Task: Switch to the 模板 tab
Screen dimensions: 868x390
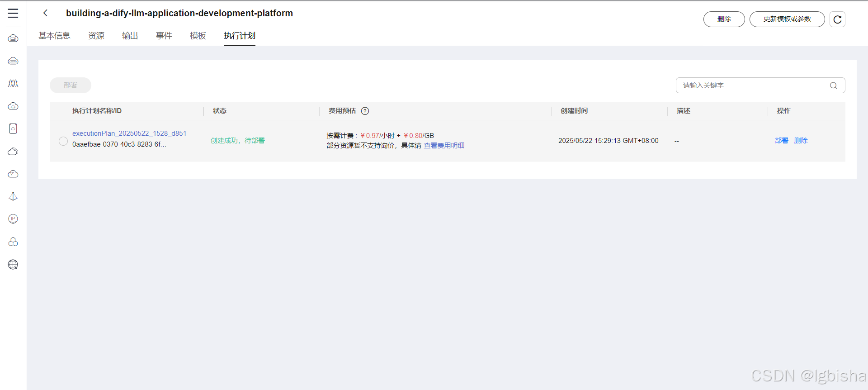Action: pos(198,36)
